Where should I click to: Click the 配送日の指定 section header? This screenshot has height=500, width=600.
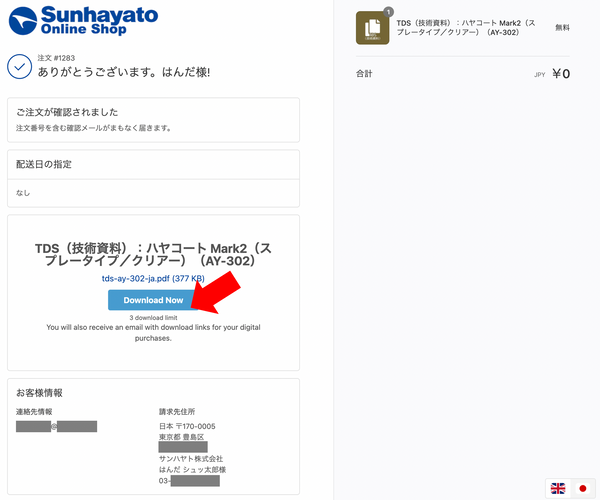(x=44, y=164)
